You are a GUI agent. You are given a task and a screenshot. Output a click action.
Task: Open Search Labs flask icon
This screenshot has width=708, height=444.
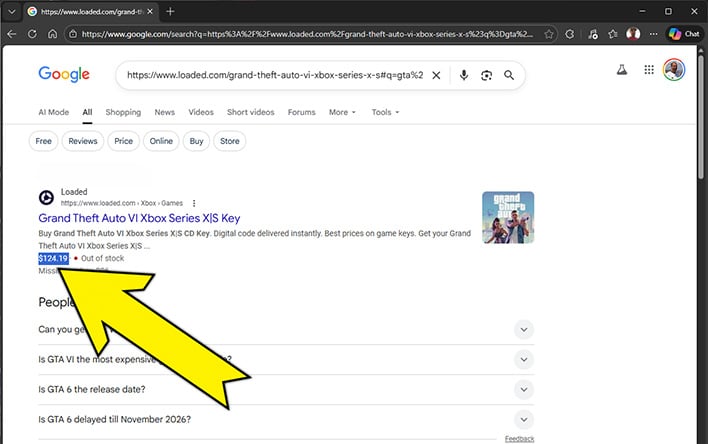[x=622, y=70]
